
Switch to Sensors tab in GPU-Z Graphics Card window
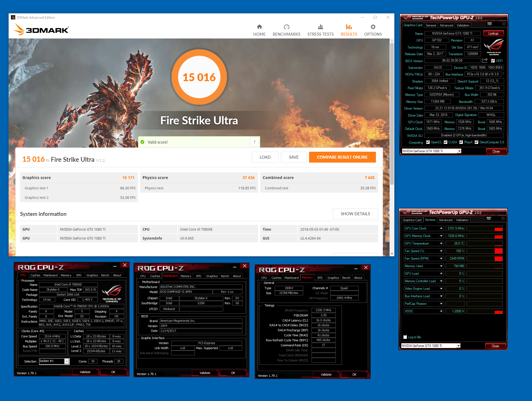[431, 25]
